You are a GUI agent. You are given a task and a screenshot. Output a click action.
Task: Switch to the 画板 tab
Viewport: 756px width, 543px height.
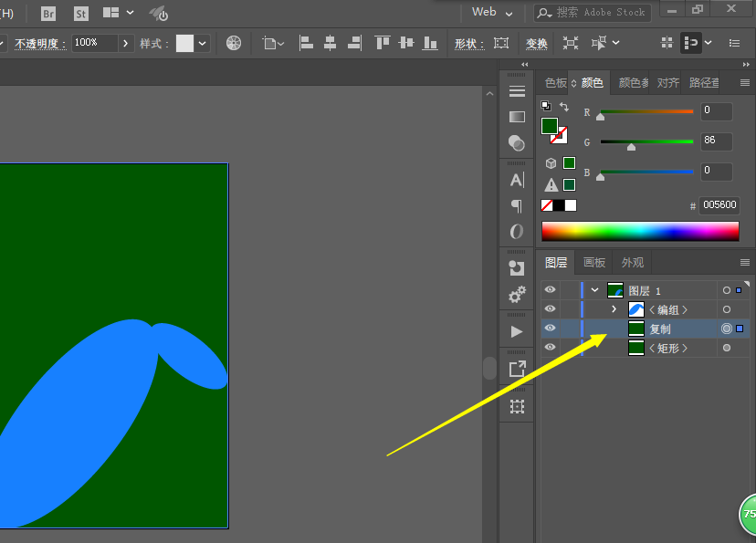(594, 262)
